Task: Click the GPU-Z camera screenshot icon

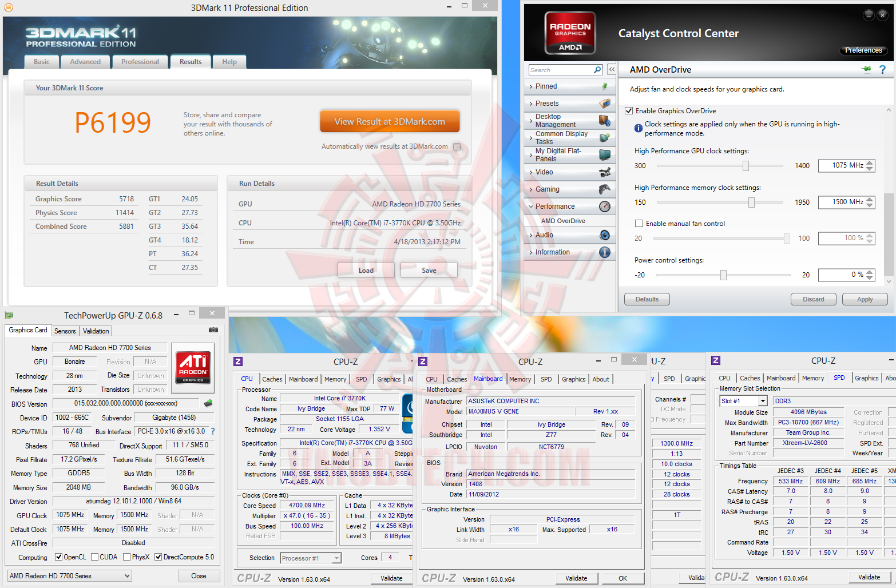Action: coord(213,330)
